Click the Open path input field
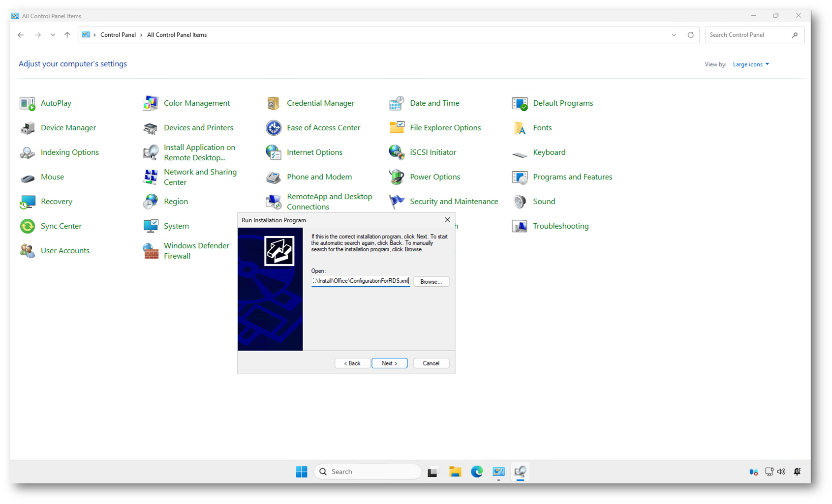Image resolution: width=832 pixels, height=504 pixels. click(x=360, y=281)
